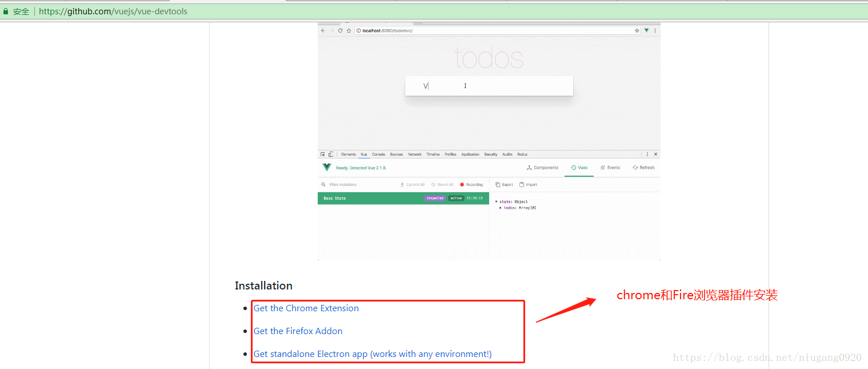Image resolution: width=868 pixels, height=369 pixels.
Task: Click the back arrow in the embedded browser
Action: click(x=323, y=31)
